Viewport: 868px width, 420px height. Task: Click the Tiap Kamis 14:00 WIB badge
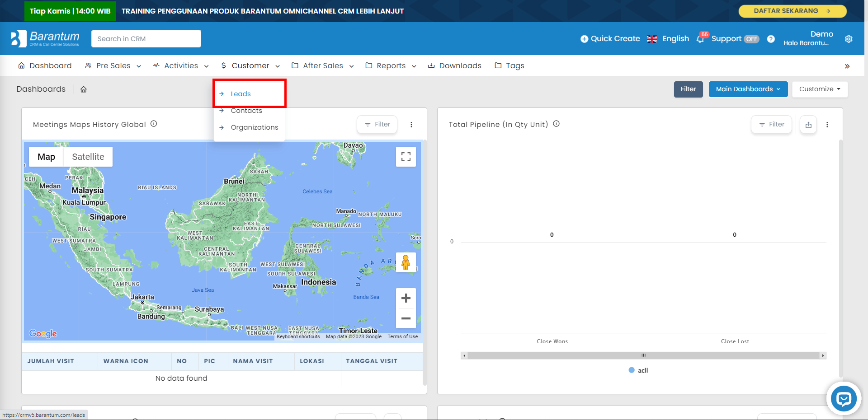(70, 11)
